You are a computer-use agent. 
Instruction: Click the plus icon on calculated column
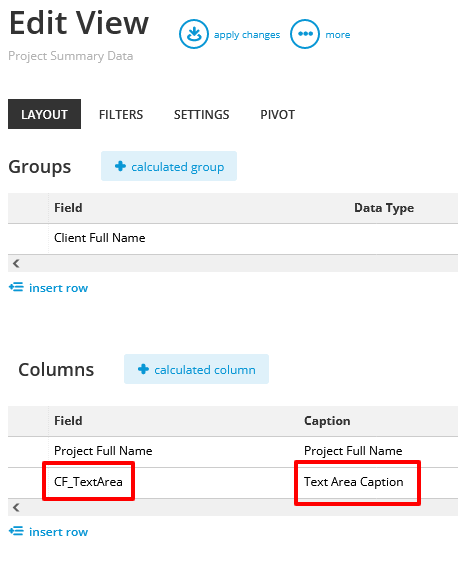tap(143, 369)
